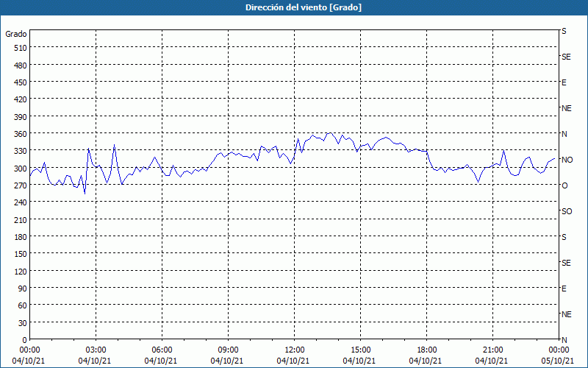Click the 'SO' compass direction label
Image resolution: width=588 pixels, height=368 pixels.
(567, 211)
